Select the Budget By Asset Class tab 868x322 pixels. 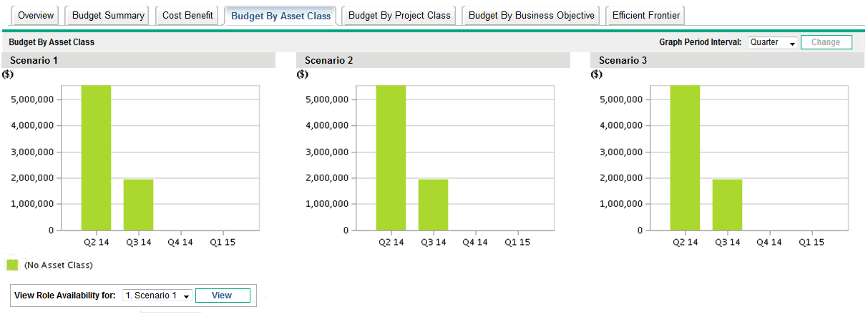point(281,16)
